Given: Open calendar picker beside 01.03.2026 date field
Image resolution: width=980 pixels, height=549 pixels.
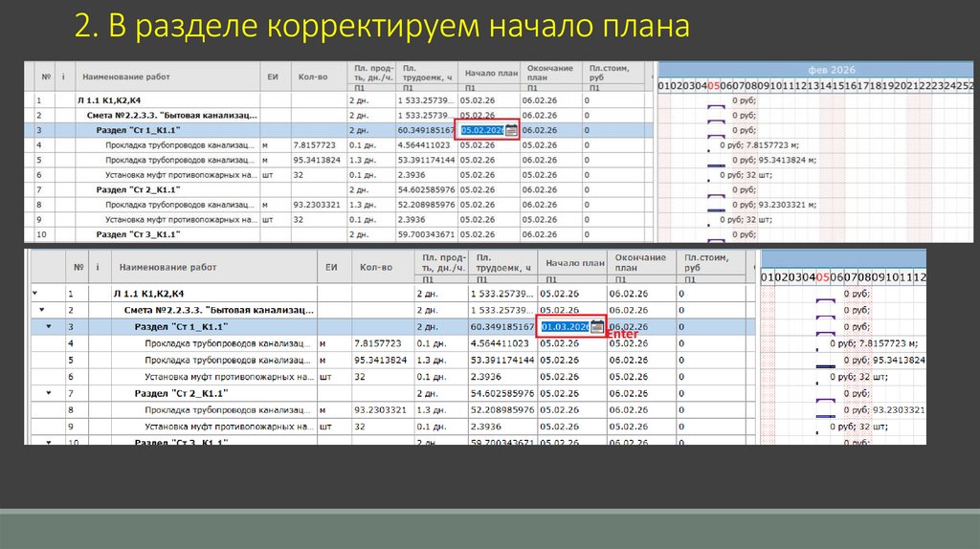Looking at the screenshot, I should [597, 327].
